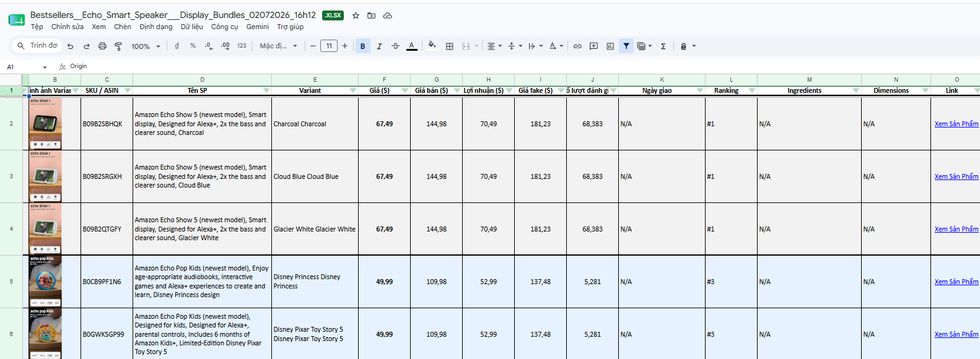Toggle italic formatting

379,46
